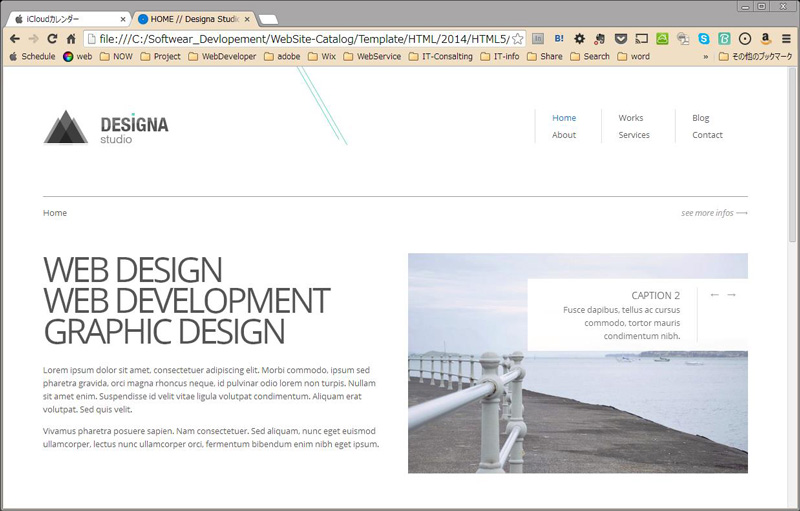Click the circle-dot extension icon
The image size is (800, 511).
pos(745,38)
